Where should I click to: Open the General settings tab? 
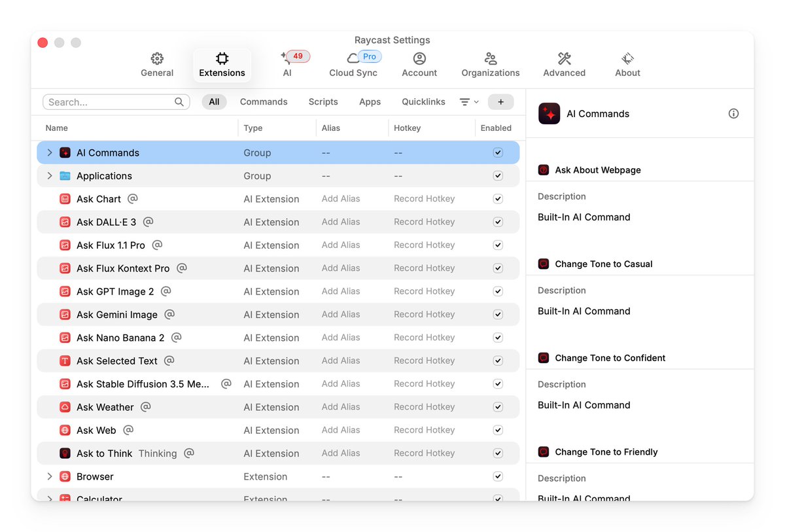pyautogui.click(x=157, y=65)
